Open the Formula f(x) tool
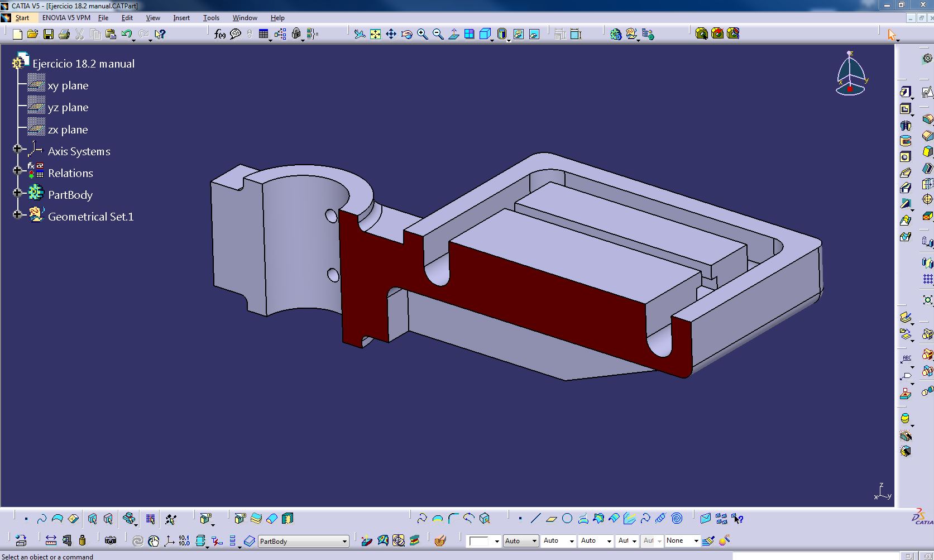Screen dimensions: 934x560 pos(220,34)
